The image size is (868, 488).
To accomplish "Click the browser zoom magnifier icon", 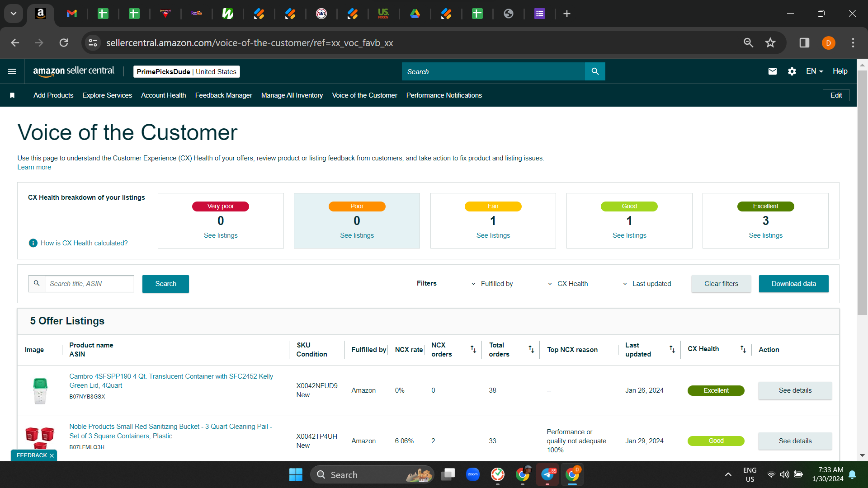I will coord(749,43).
